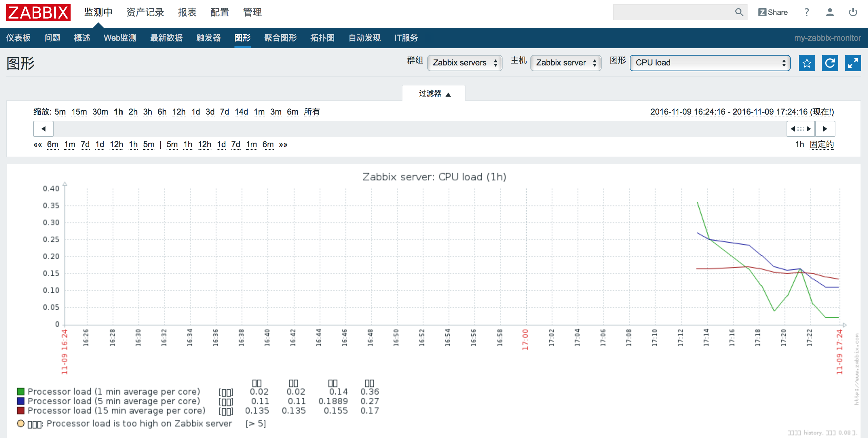Set zoom to 30m

(x=100, y=112)
